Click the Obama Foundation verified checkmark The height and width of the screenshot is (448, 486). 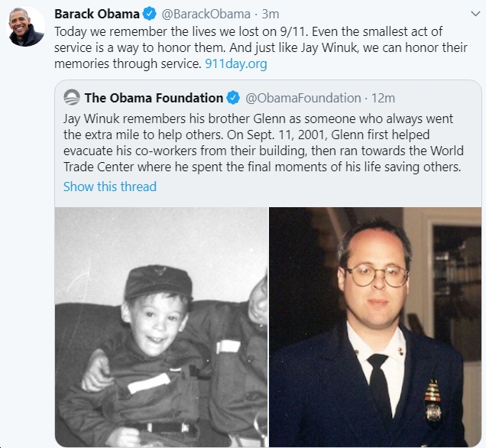pyautogui.click(x=233, y=98)
